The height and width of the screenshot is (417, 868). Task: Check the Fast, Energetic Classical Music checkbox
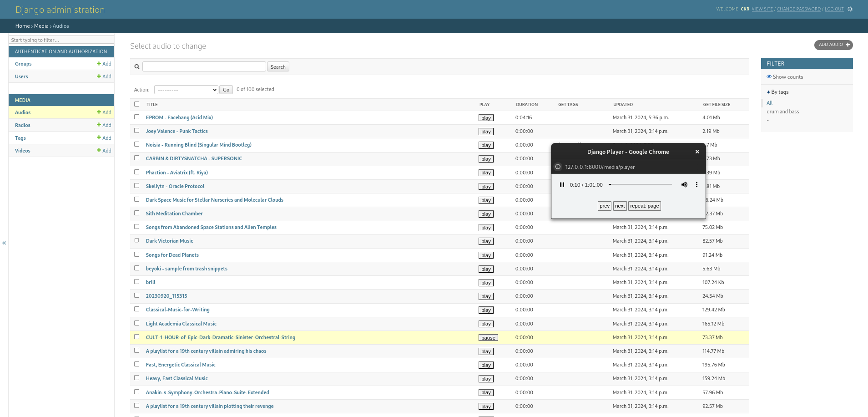tap(136, 364)
